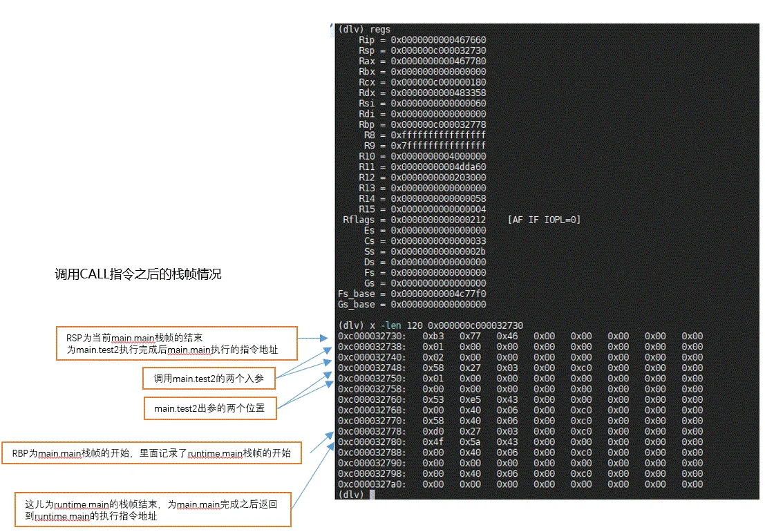The image size is (765, 532).
Task: Click byte 0xb3 in row 0xc000032730
Action: coord(433,336)
